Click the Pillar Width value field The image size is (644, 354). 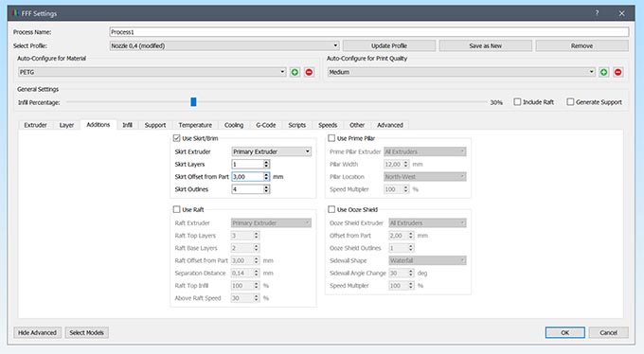click(393, 165)
